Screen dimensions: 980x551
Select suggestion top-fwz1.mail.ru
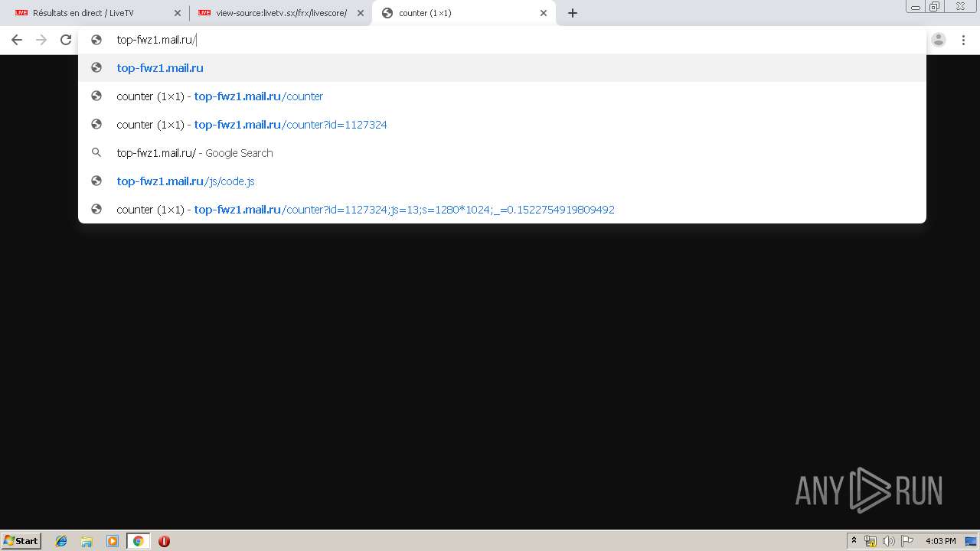point(501,68)
